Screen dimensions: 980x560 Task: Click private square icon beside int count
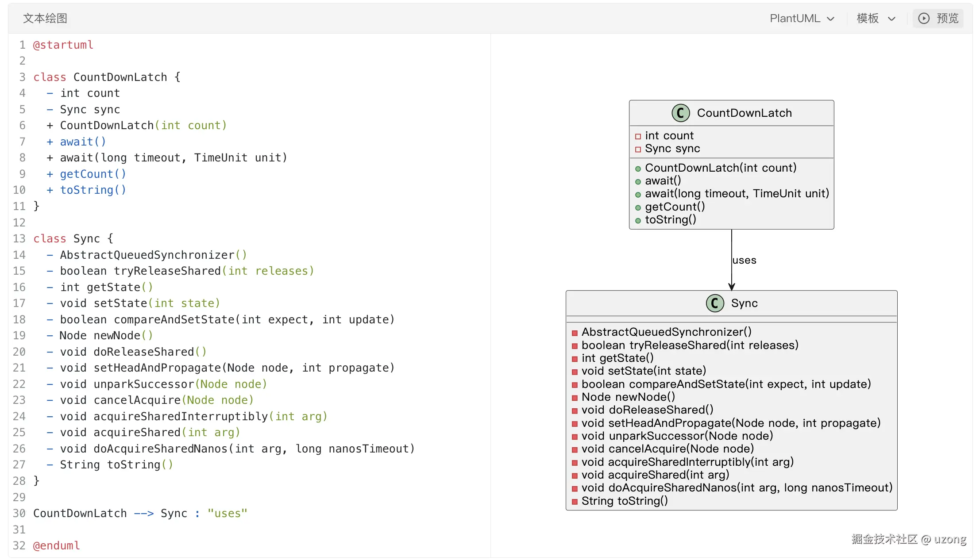pyautogui.click(x=638, y=136)
